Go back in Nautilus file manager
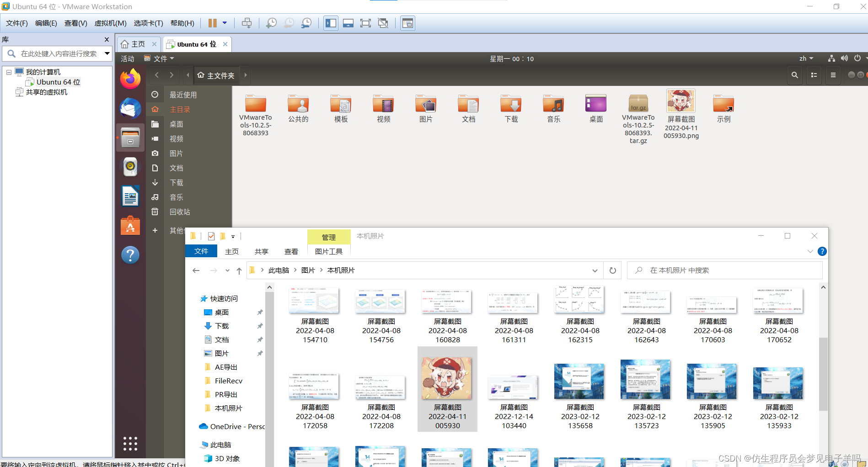868x467 pixels. coord(157,75)
